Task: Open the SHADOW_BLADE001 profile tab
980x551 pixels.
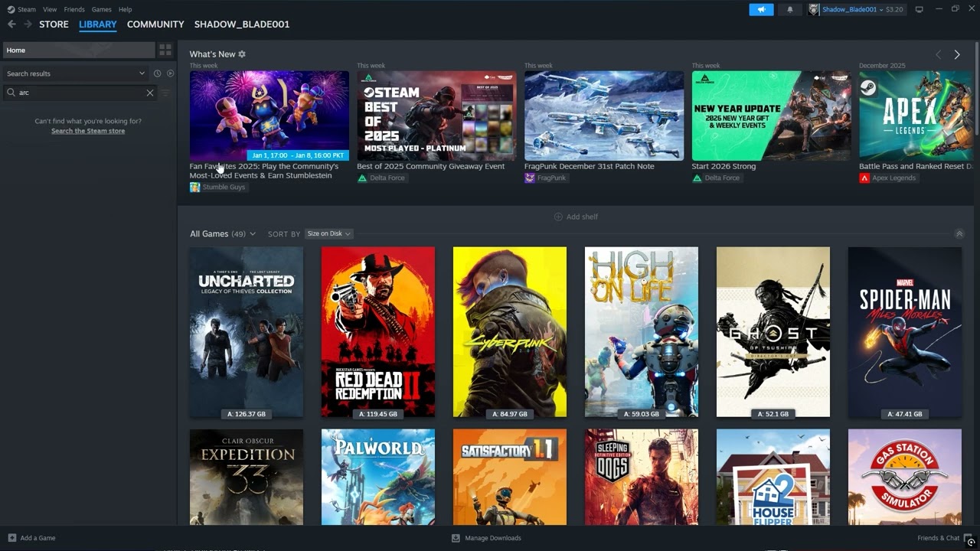Action: click(242, 24)
